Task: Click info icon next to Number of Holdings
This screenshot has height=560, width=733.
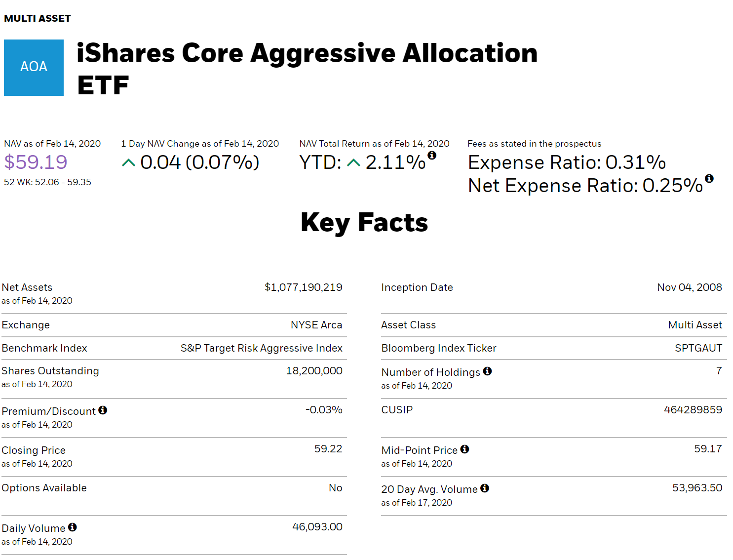Action: click(487, 371)
